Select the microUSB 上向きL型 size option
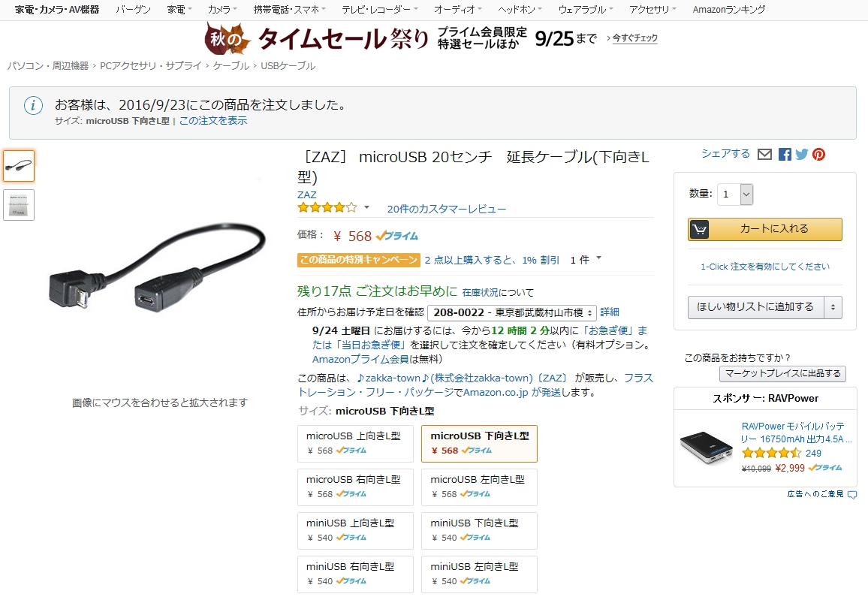Viewport: 868px width, 603px height. pyautogui.click(x=355, y=443)
